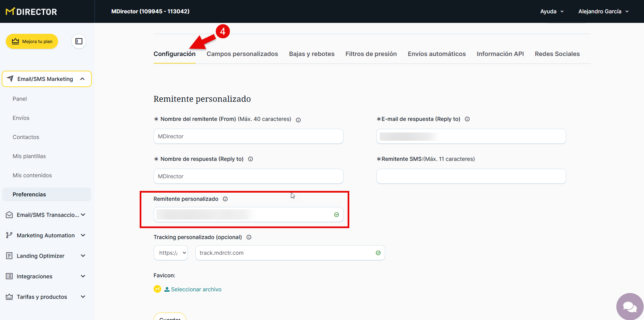The image size is (644, 320).
Task: Expand the Landing Optimizer section
Action: [x=46, y=256]
